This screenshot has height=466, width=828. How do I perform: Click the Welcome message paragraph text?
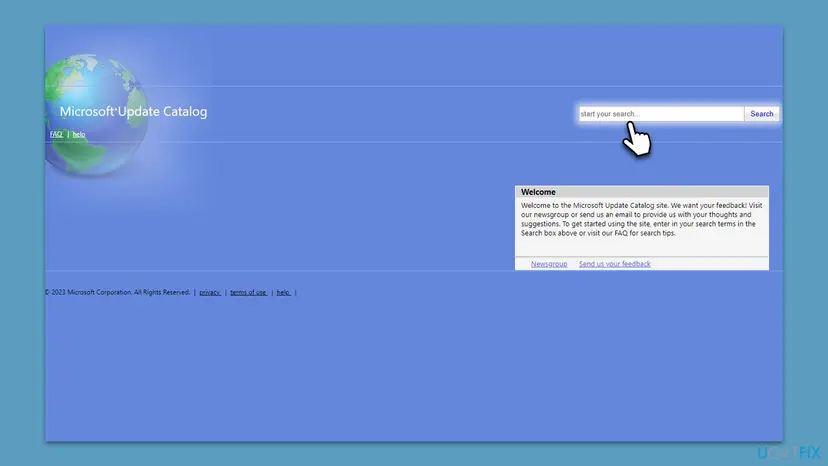pos(641,219)
